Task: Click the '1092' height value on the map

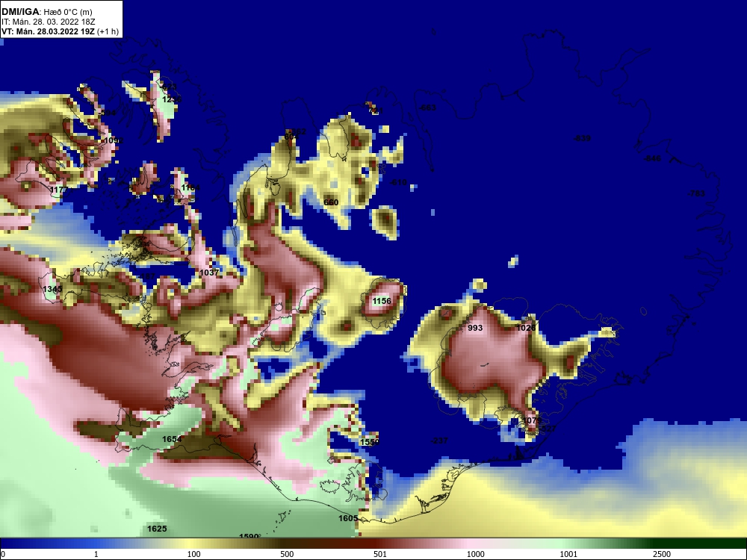Action: [114, 140]
